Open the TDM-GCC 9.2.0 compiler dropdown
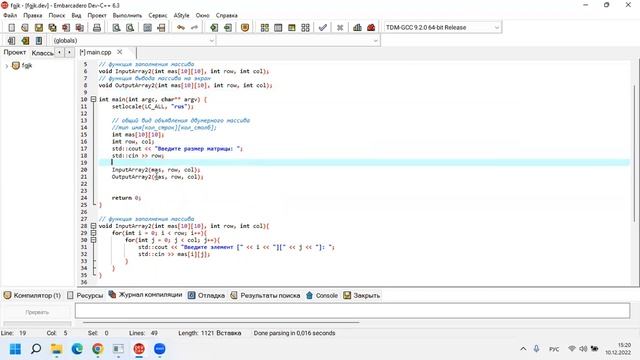The width and height of the screenshot is (640, 360). click(x=442, y=27)
